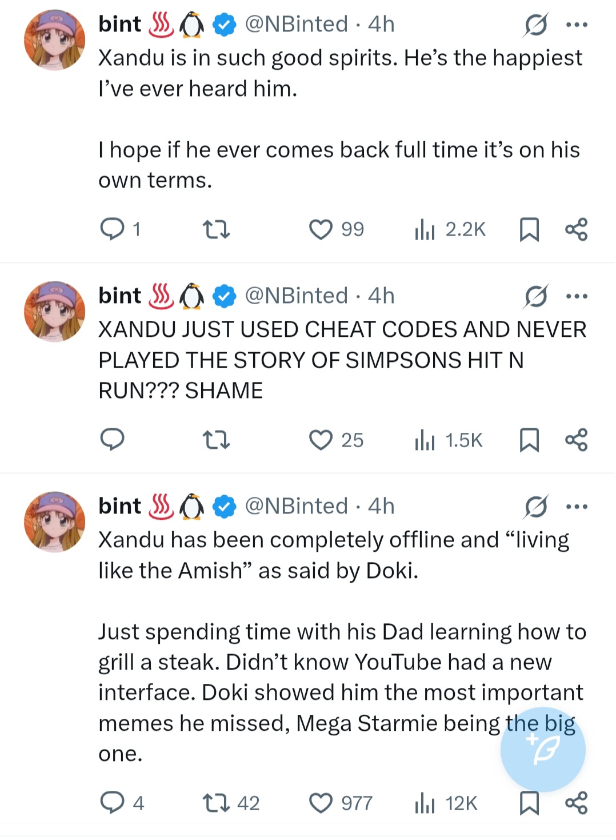This screenshot has height=840, width=616.
Task: Repost the CHEAT CODES tweet
Action: click(x=217, y=440)
